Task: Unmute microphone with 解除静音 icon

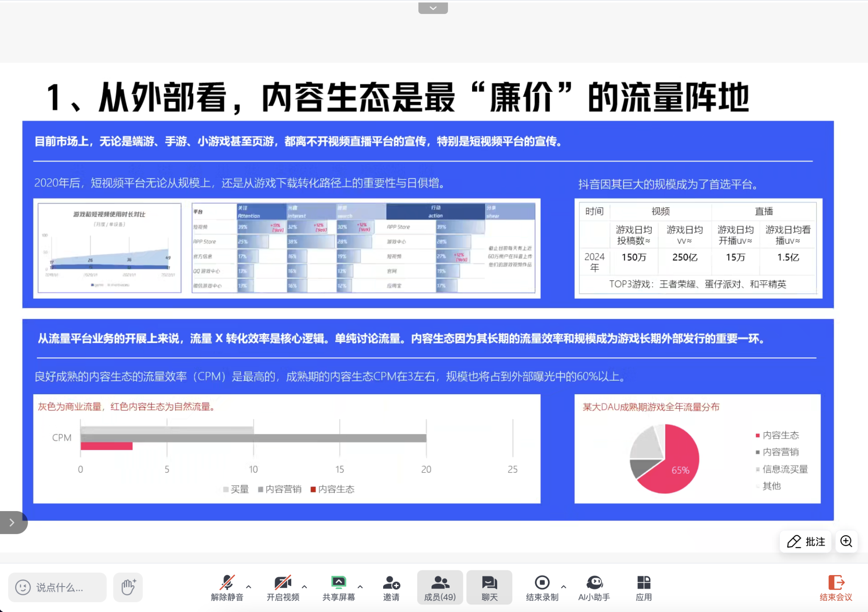Action: point(227,583)
